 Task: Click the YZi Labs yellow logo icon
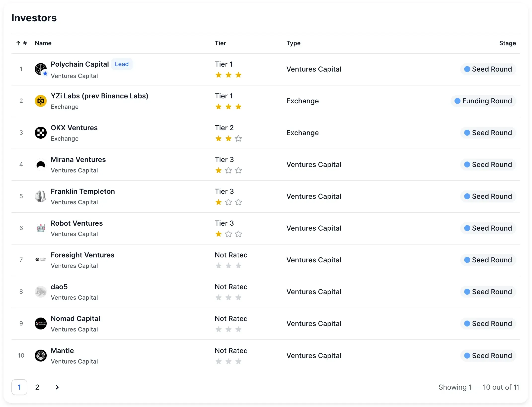tap(41, 101)
